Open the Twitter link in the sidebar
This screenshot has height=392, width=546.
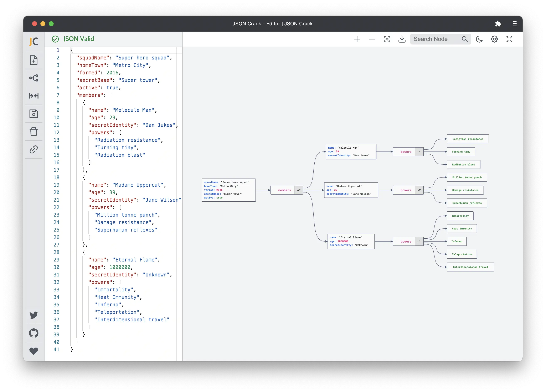click(34, 315)
